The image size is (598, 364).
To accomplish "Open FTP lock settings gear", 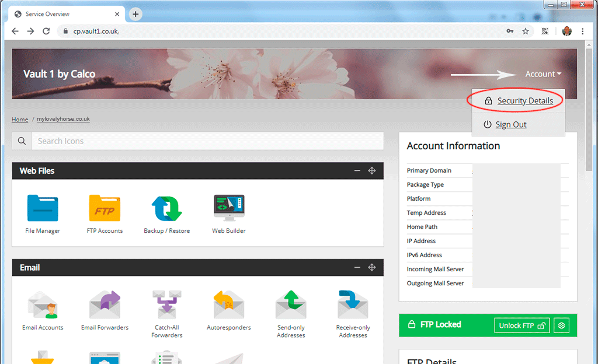I will point(561,325).
